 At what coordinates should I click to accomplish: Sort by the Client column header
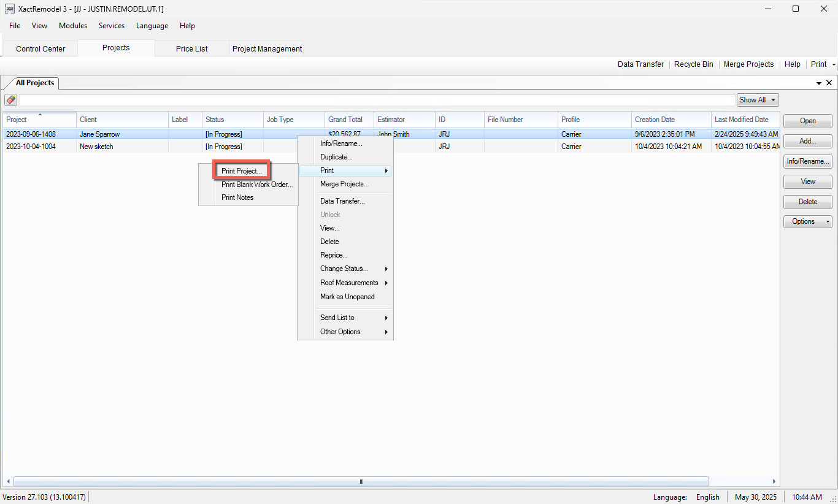(x=123, y=120)
